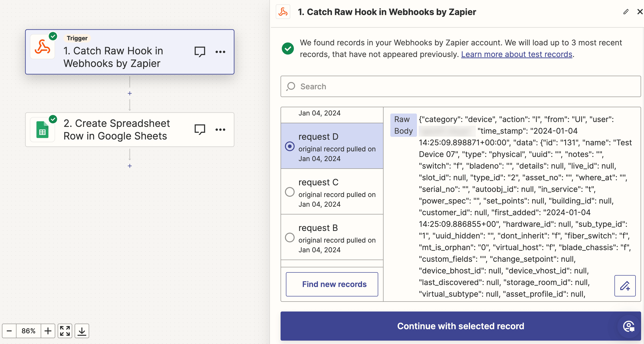
Task: Open Learn more about test records link
Action: [517, 54]
